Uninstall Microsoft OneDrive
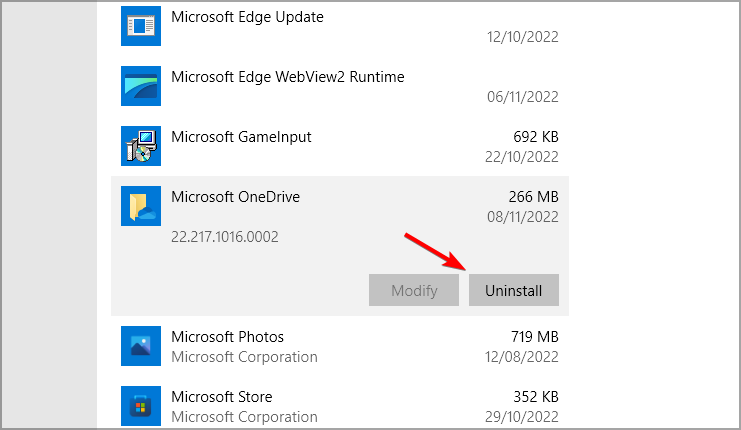This screenshot has width=741, height=430. 513,290
